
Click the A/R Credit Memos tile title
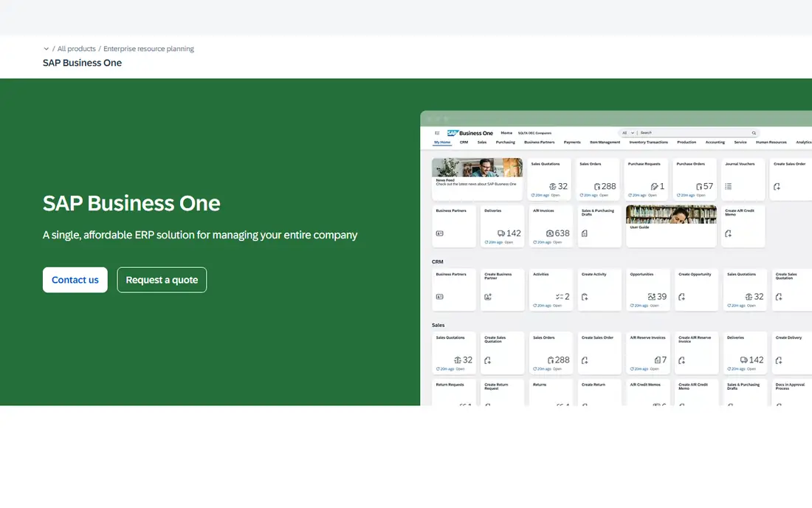[x=645, y=385]
